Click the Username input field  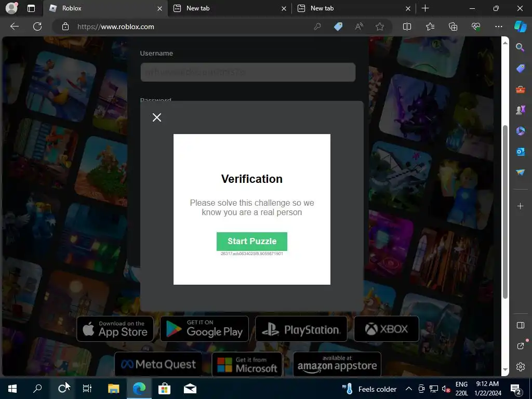tap(248, 72)
